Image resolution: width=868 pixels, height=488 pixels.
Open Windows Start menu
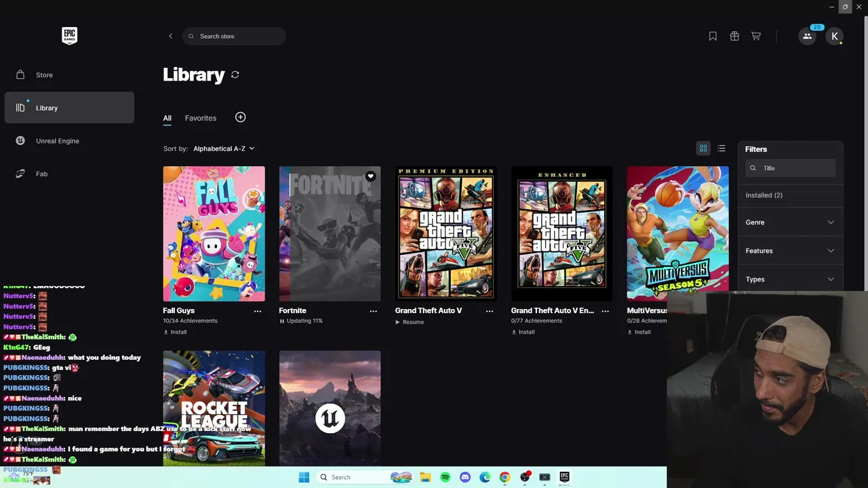[x=304, y=477]
